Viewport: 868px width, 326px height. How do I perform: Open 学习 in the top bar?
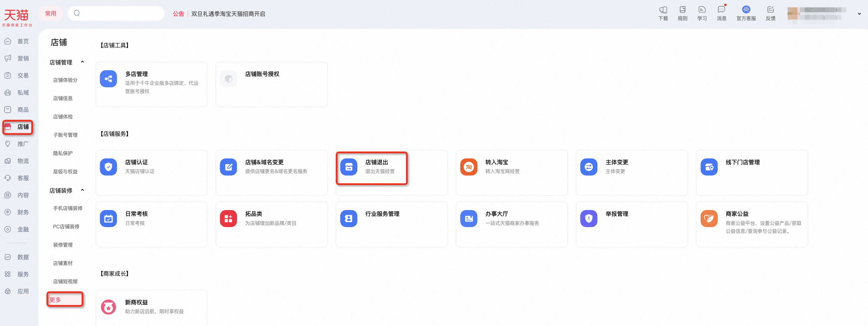(x=702, y=13)
